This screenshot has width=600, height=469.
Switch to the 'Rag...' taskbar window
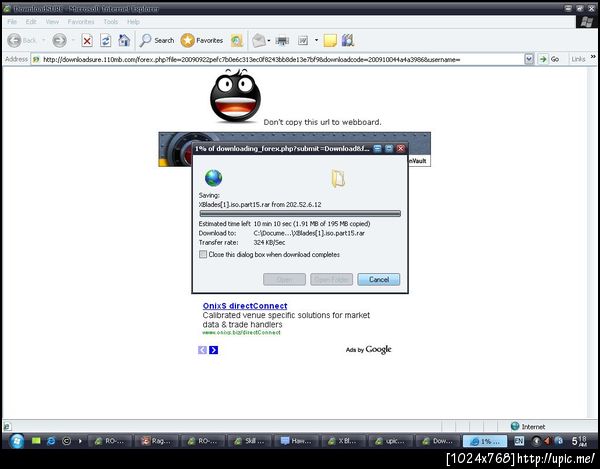click(x=157, y=441)
